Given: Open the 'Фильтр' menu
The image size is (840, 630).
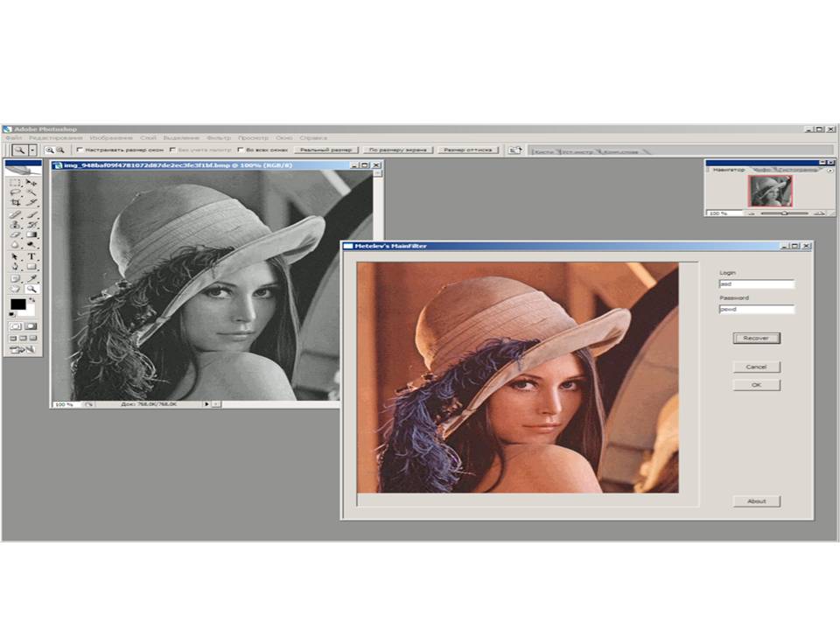Looking at the screenshot, I should tap(220, 138).
